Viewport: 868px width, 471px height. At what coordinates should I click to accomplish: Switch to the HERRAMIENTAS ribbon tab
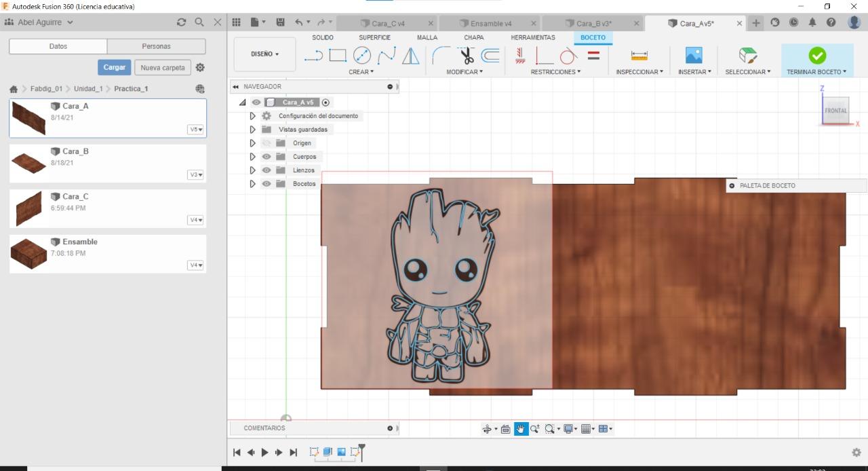pyautogui.click(x=533, y=37)
